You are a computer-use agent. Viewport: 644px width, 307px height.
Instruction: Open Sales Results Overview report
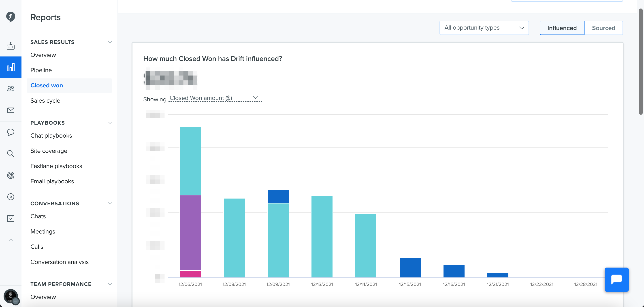[43, 55]
